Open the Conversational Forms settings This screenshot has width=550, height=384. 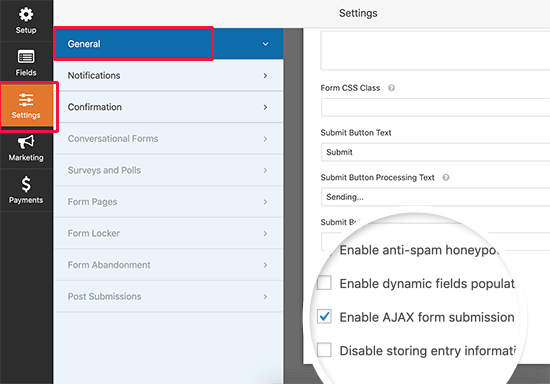169,139
